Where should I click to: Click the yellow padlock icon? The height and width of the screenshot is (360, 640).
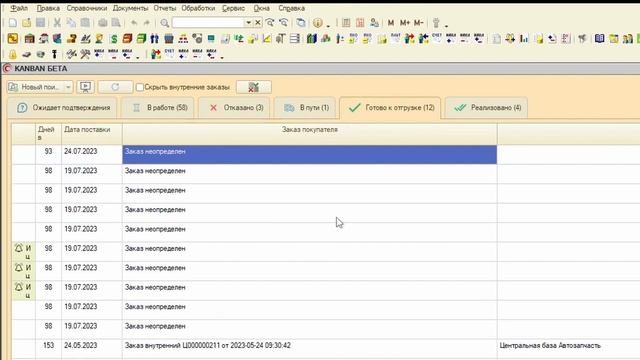(13, 54)
